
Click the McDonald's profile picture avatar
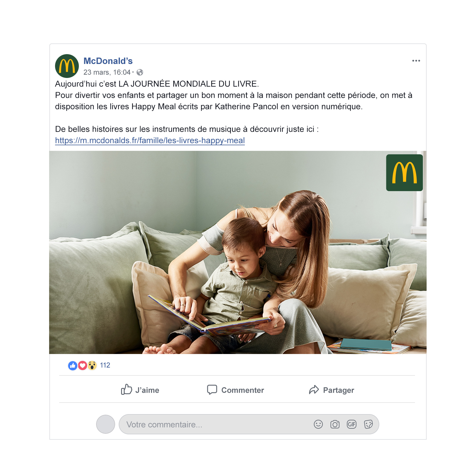click(67, 66)
